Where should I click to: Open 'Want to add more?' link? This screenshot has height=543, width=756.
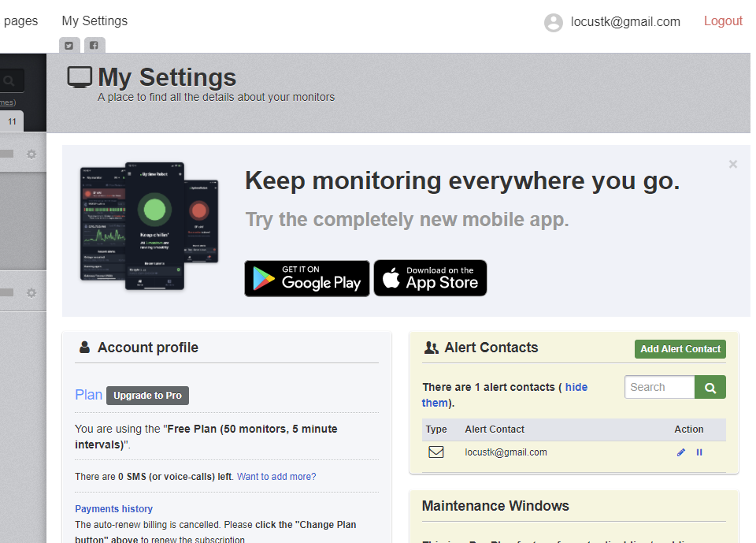click(276, 476)
